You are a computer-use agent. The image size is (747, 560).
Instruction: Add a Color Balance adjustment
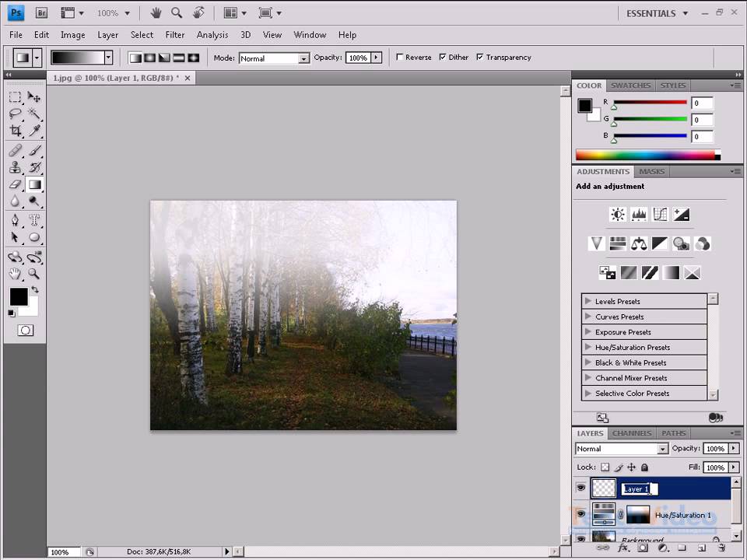tap(639, 244)
